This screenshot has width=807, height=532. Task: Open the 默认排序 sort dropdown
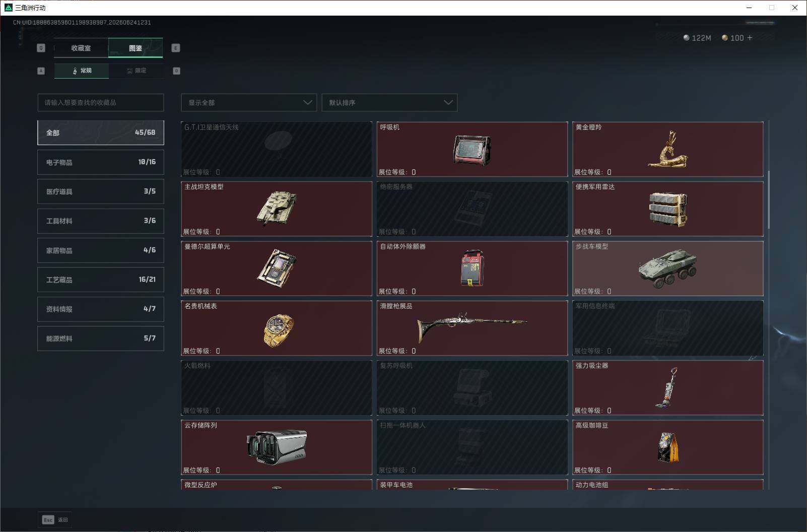point(389,102)
